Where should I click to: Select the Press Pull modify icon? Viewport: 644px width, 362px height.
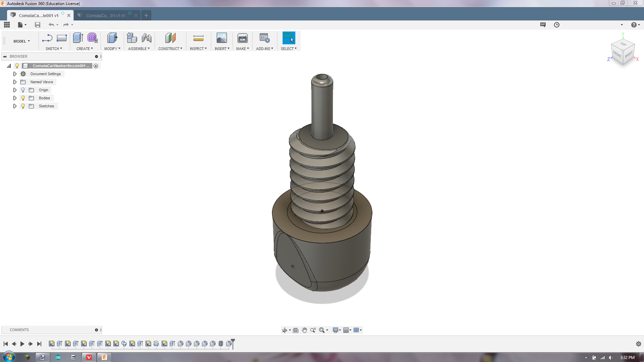[112, 38]
